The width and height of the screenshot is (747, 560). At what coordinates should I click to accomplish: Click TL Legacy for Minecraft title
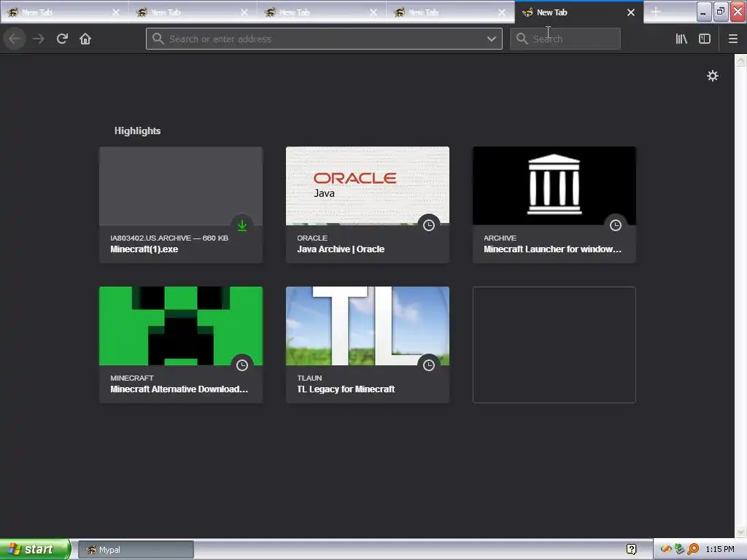point(346,389)
